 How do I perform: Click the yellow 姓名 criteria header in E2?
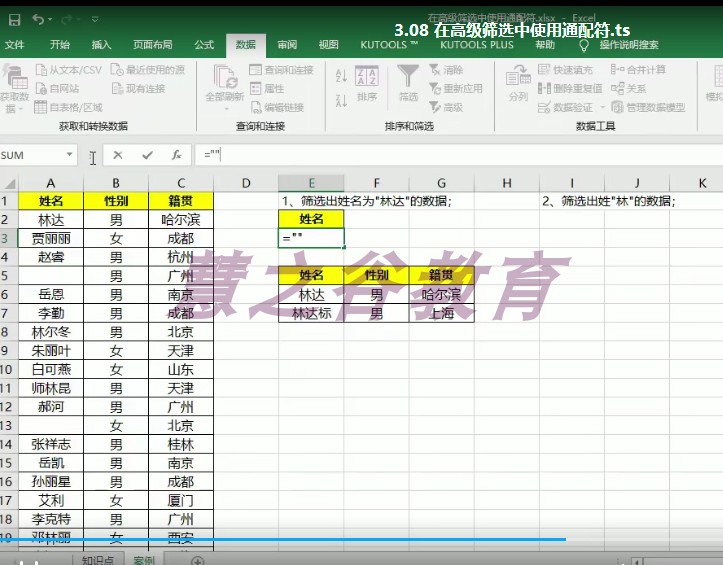pos(311,219)
